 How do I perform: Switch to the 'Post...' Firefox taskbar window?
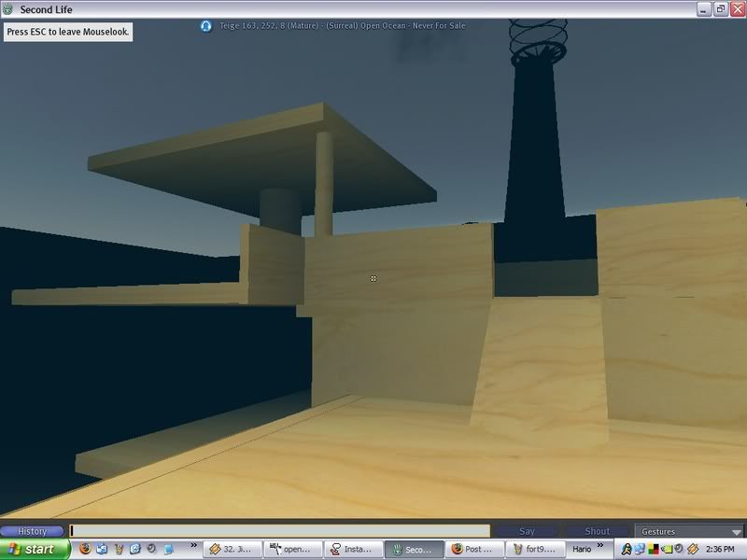click(475, 550)
